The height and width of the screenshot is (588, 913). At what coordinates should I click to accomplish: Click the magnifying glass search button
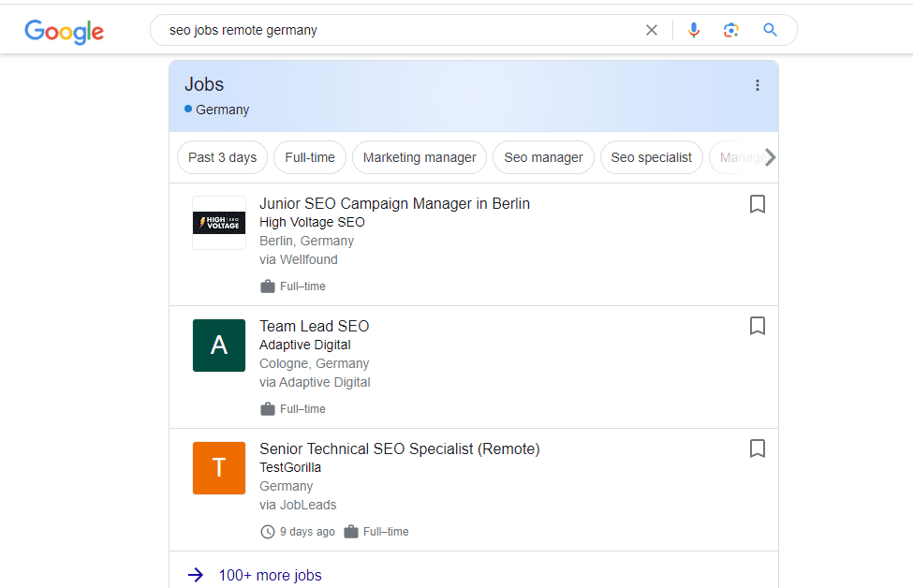[x=771, y=30]
